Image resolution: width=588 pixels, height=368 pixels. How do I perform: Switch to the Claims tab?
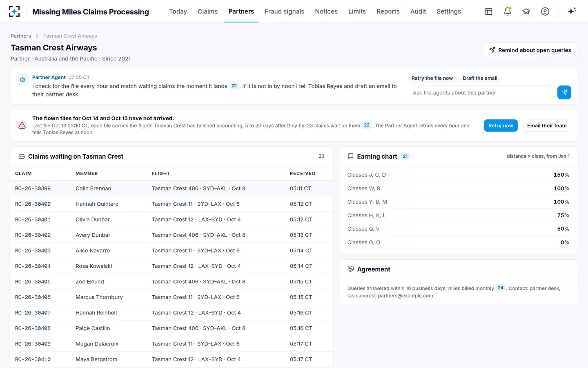(208, 11)
